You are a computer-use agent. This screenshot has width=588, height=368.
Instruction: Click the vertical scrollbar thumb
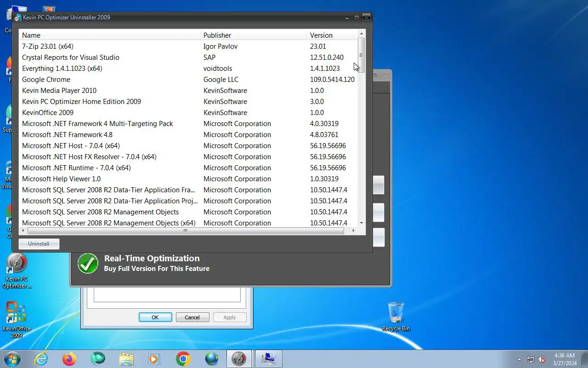click(362, 55)
